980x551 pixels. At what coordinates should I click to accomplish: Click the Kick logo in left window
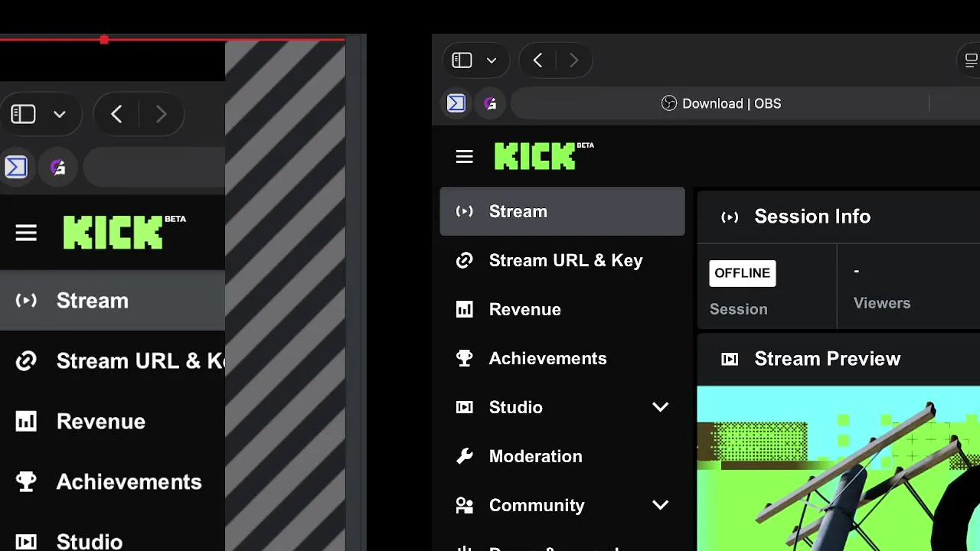(125, 232)
